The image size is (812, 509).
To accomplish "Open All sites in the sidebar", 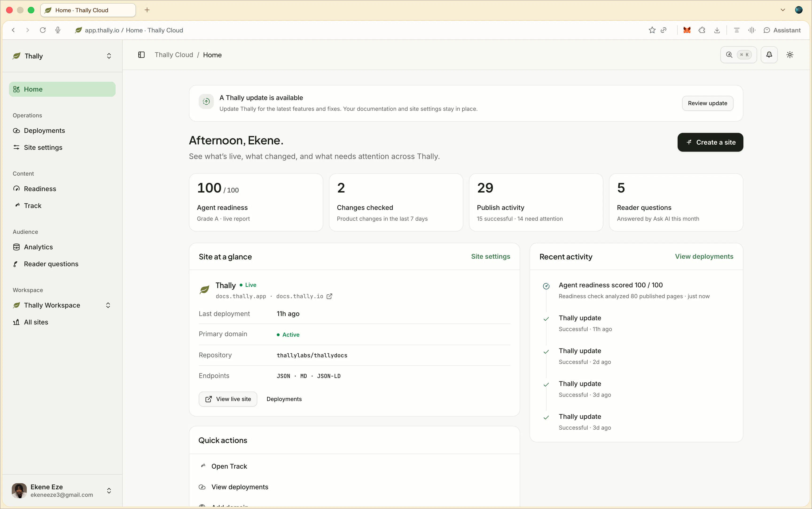I will pos(62,322).
